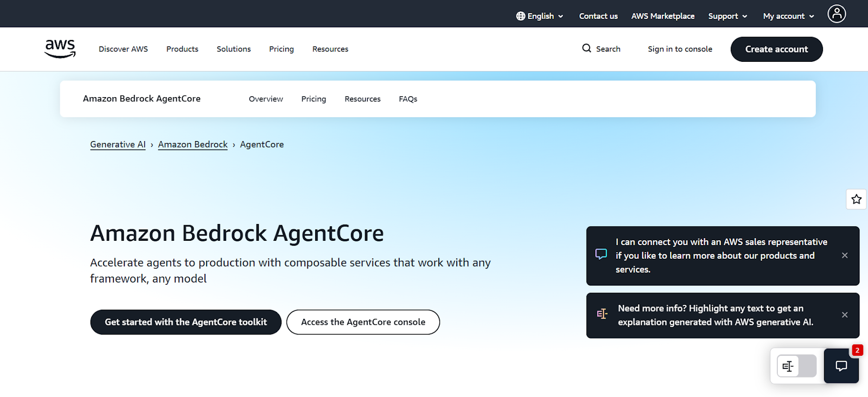Click Get started with the AgentCore toolkit
Viewport: 868px width, 397px height.
tap(186, 322)
